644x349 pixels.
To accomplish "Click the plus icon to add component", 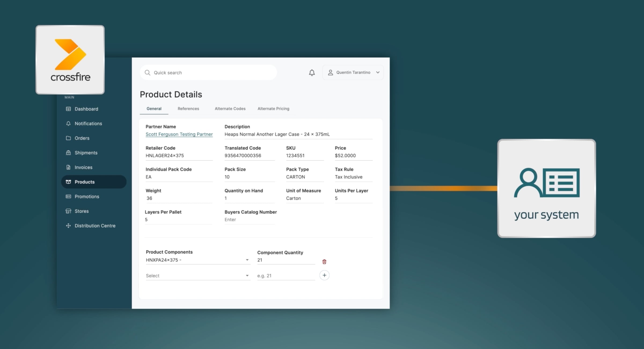I will pos(324,275).
